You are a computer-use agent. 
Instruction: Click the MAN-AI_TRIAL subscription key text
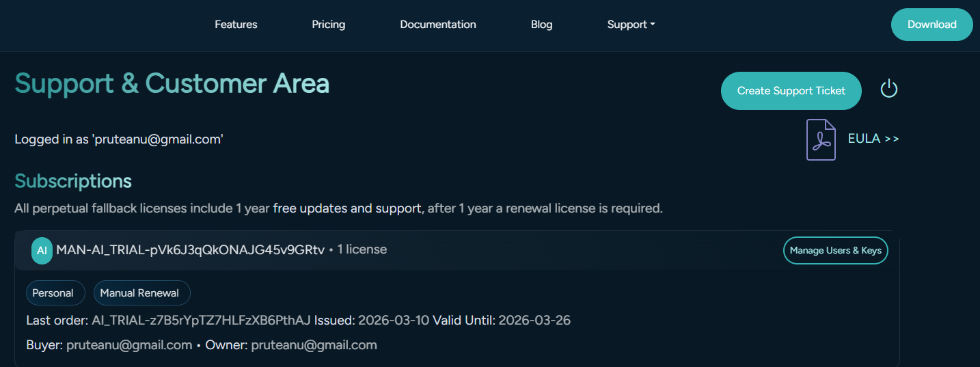(x=191, y=250)
